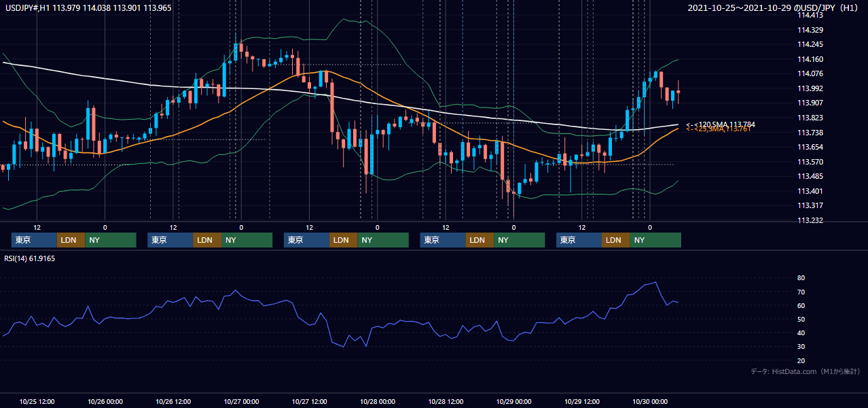Select the RSI scale value 30
The height and width of the screenshot is (408, 868).
[801, 346]
